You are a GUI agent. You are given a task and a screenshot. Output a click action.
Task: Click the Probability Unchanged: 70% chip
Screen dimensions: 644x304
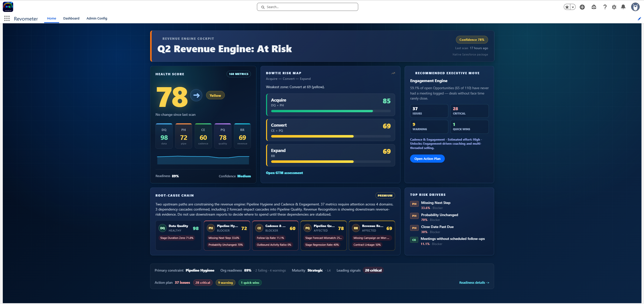226,245
